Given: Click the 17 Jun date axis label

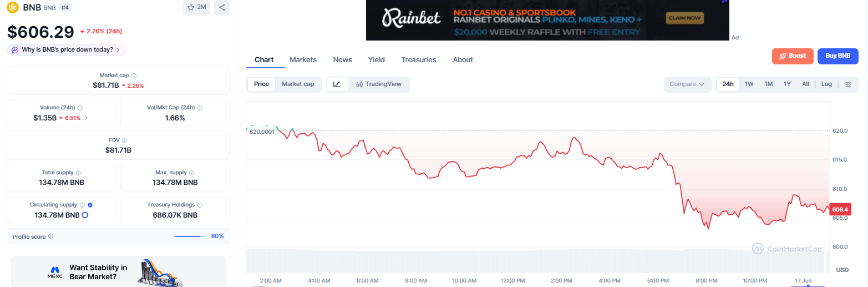Looking at the screenshot, I should coord(802,281).
